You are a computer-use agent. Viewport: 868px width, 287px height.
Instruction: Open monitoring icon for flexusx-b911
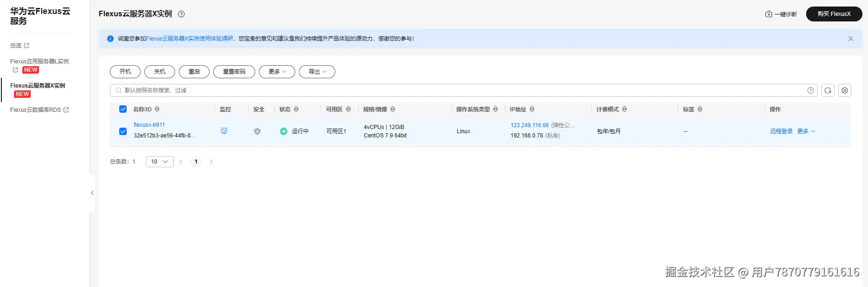click(224, 131)
